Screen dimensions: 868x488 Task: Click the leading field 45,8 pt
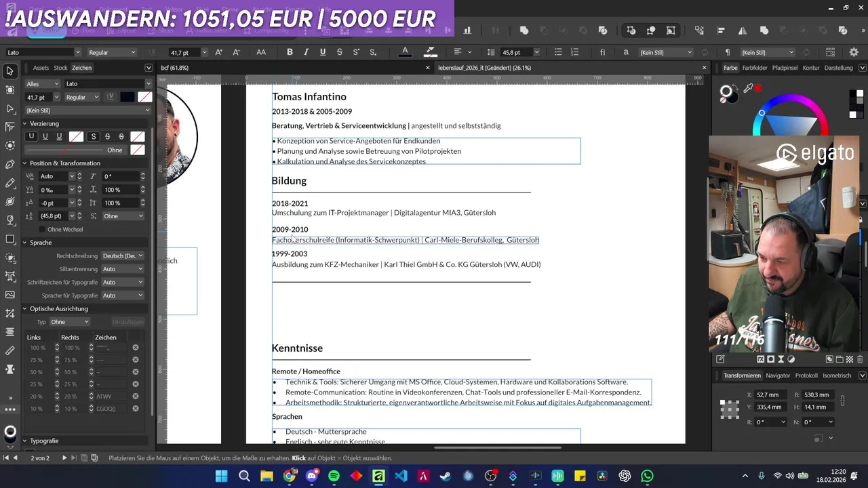click(x=520, y=52)
